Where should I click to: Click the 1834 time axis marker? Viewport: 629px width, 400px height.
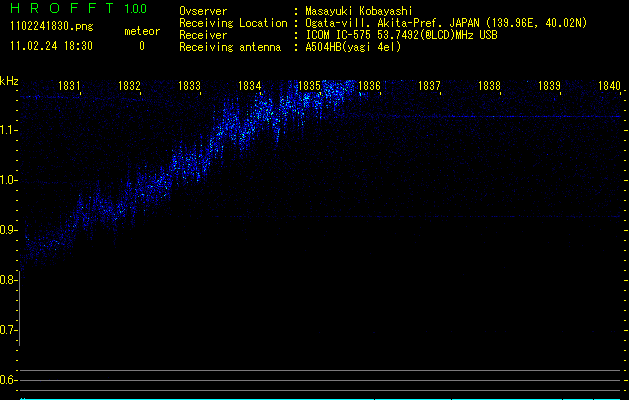click(x=250, y=86)
